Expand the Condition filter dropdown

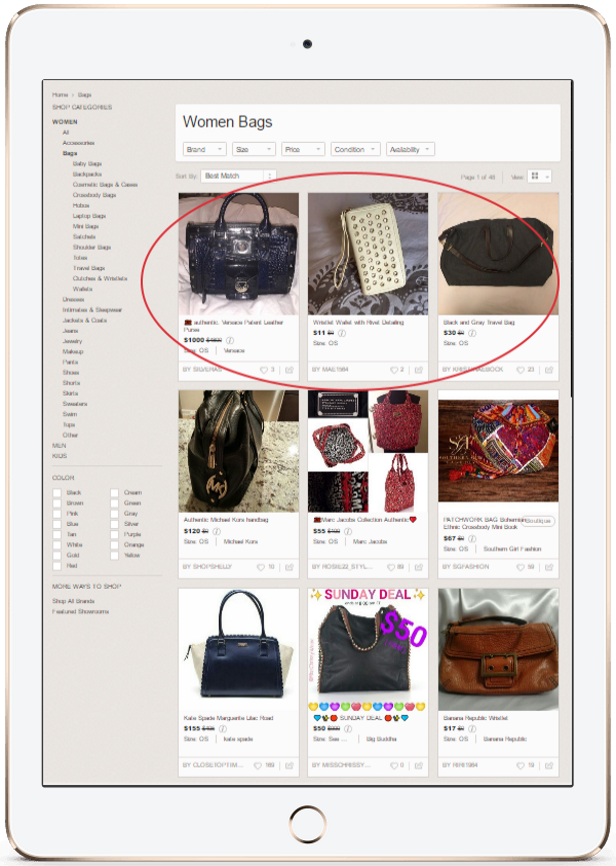click(x=355, y=149)
